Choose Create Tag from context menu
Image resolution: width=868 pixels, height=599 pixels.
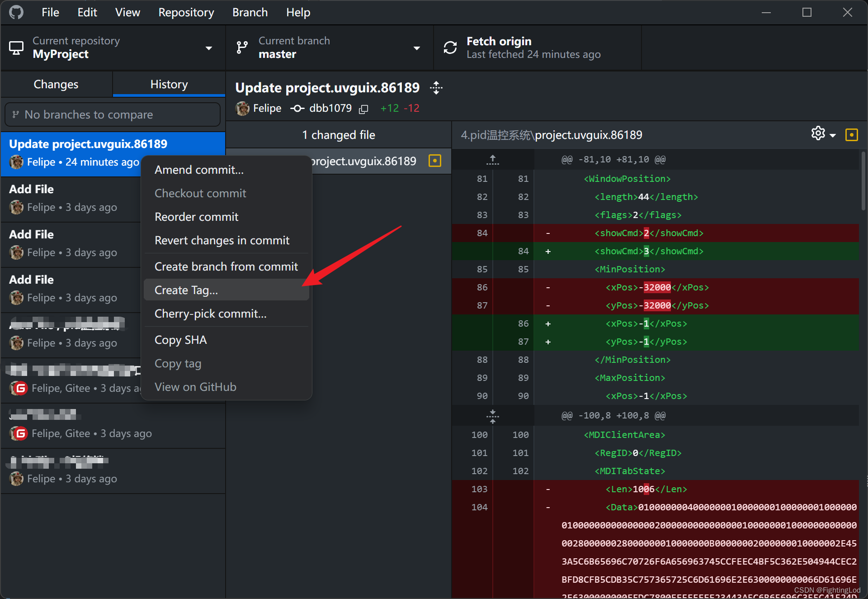pyautogui.click(x=226, y=290)
